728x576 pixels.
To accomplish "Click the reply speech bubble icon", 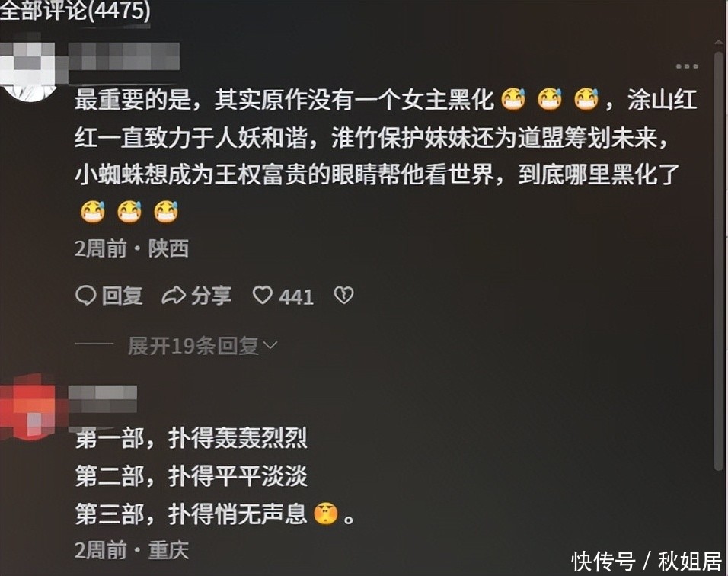I will (85, 296).
